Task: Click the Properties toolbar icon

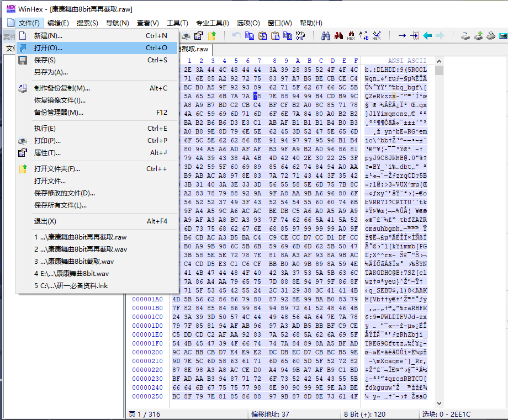Action: tap(199, 36)
